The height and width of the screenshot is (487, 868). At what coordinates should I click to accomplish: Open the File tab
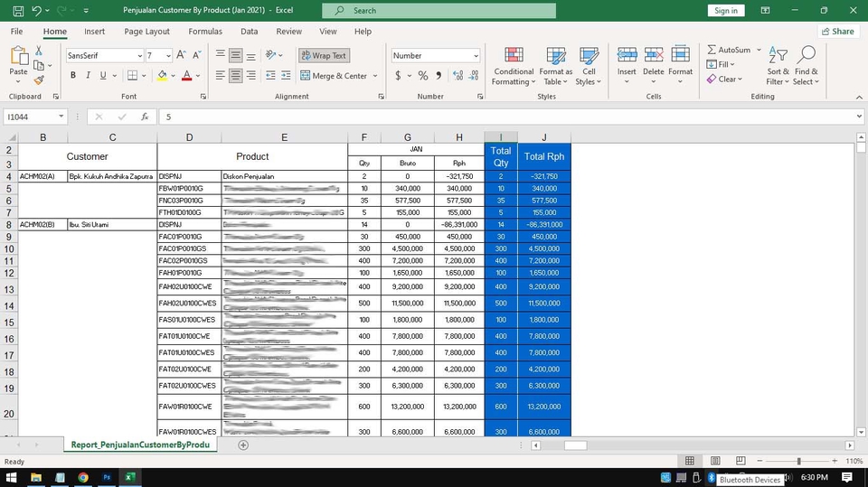point(16,32)
